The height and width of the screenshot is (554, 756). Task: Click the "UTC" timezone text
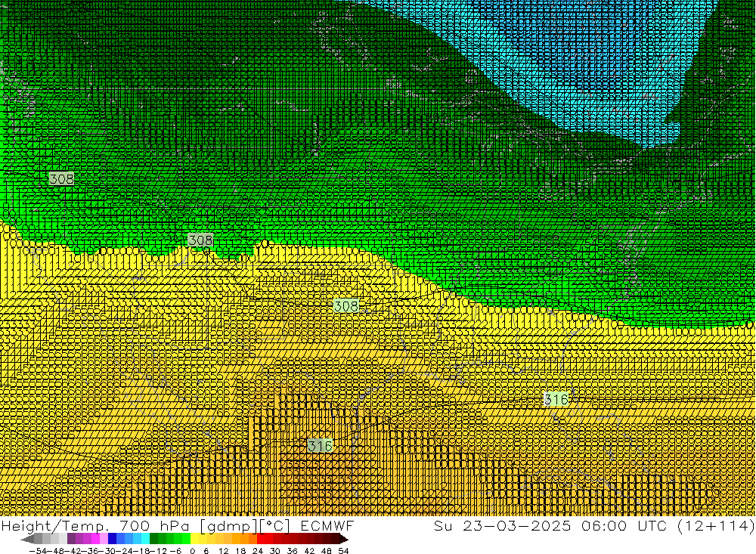pyautogui.click(x=652, y=526)
